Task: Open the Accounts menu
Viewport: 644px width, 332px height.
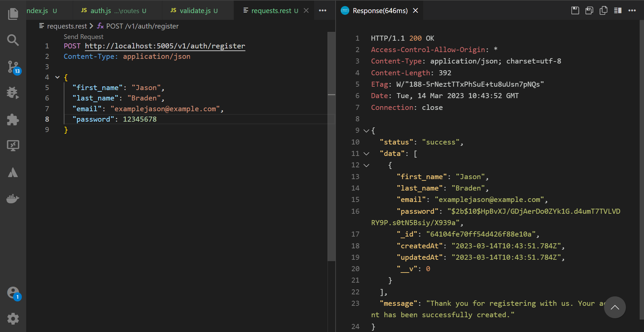Action: point(13,293)
